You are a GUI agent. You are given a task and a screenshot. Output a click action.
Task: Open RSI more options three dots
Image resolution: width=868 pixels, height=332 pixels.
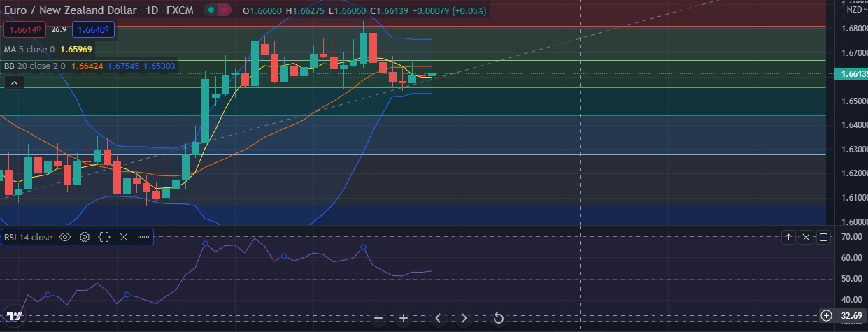(x=143, y=237)
